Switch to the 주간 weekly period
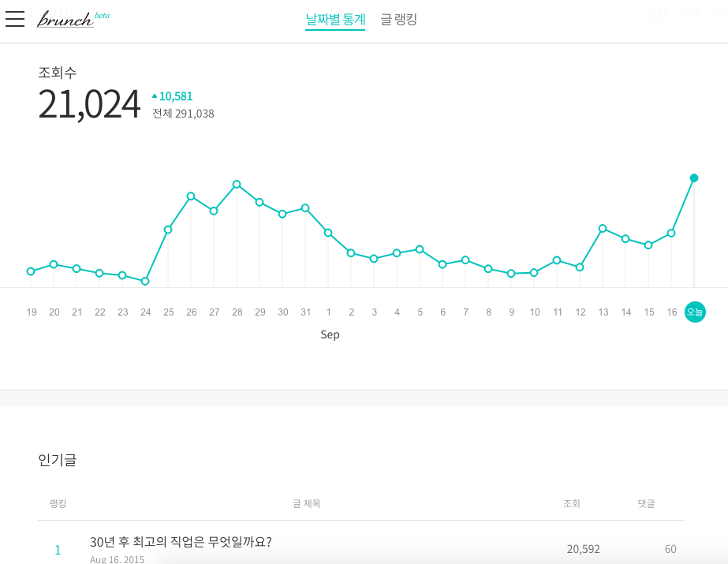This screenshot has height=564, width=728. click(x=689, y=12)
